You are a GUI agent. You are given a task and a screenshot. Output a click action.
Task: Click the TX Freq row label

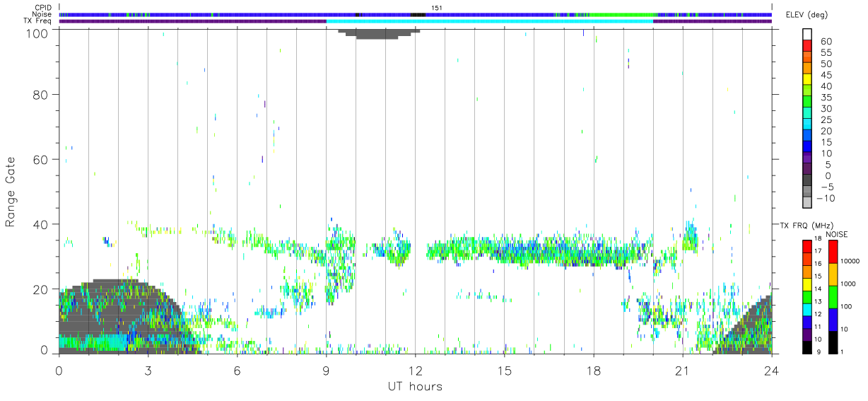click(x=38, y=21)
